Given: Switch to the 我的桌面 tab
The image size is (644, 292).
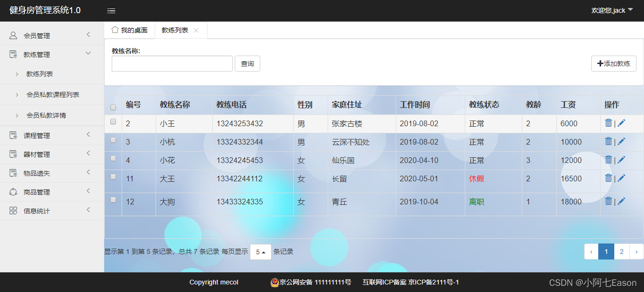Looking at the screenshot, I should click(130, 30).
